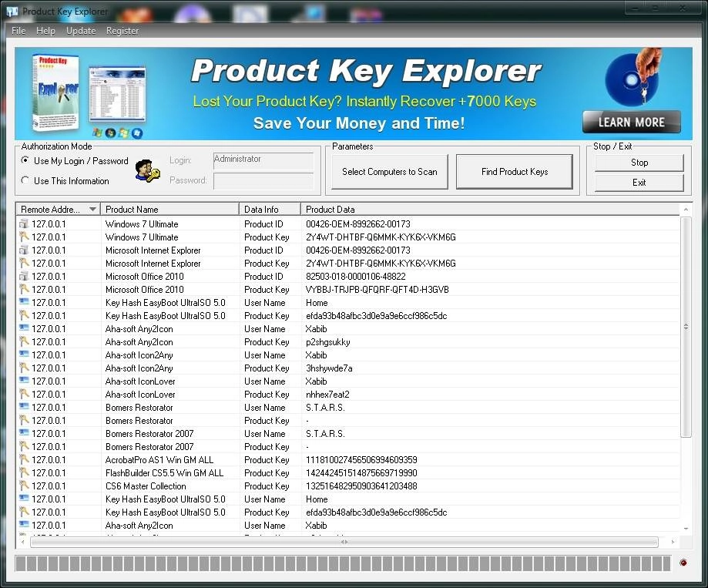Click user name icon in first Key Hash EasyBoot row
The image size is (708, 588).
[x=24, y=302]
